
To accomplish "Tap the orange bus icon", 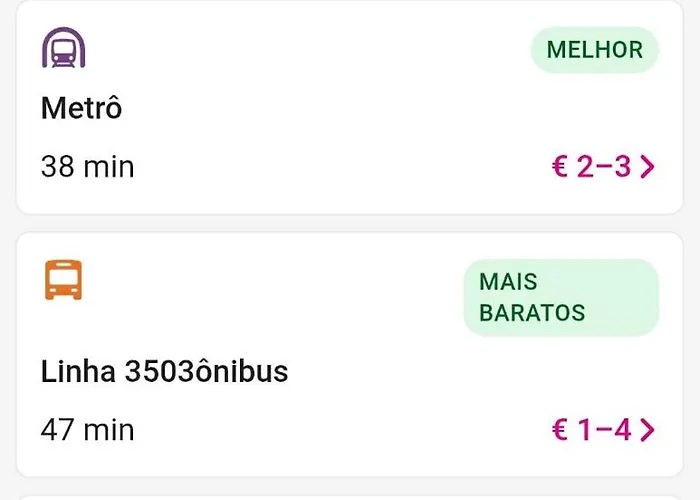I will point(63,280).
